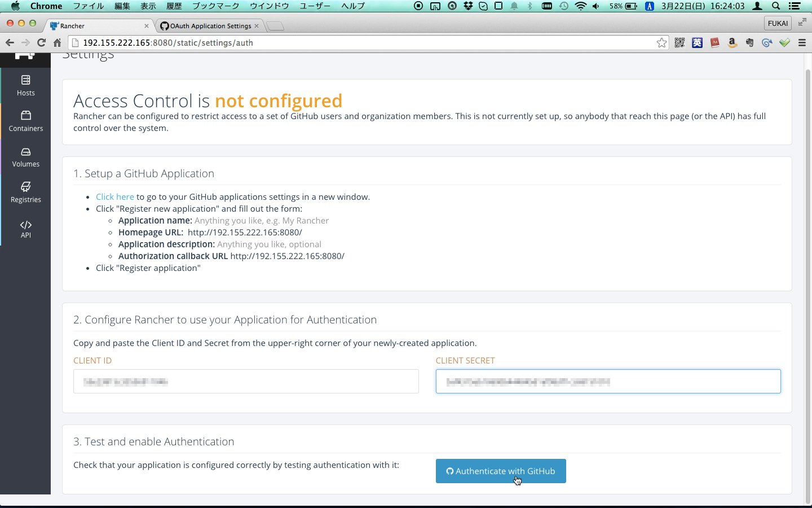Focus the Client Secret field
Screen dimensions: 812x508
[608, 382]
